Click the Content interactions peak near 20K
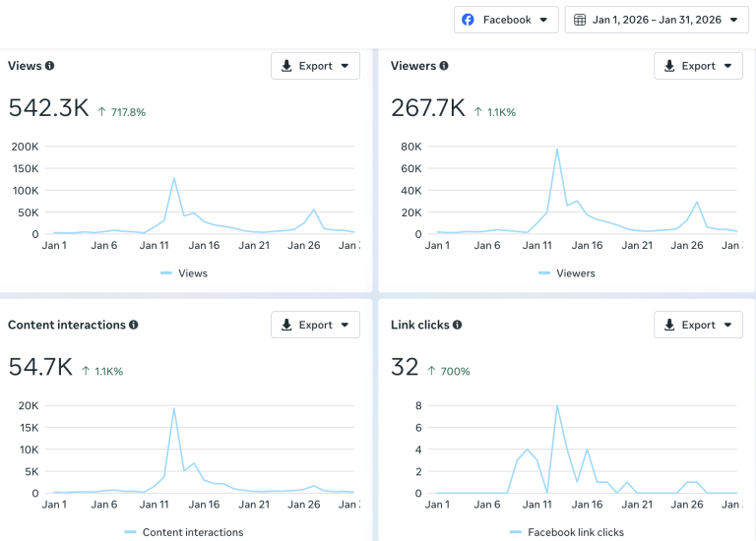The height and width of the screenshot is (541, 756). (x=174, y=408)
